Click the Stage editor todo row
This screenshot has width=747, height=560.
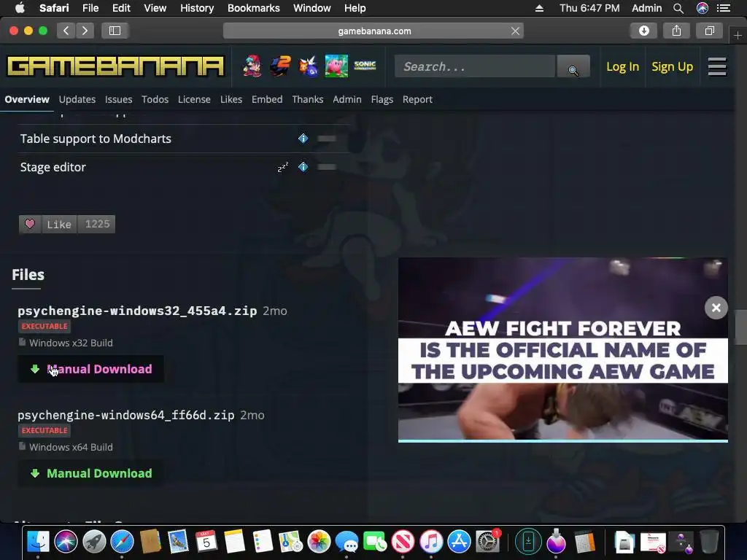(x=183, y=167)
